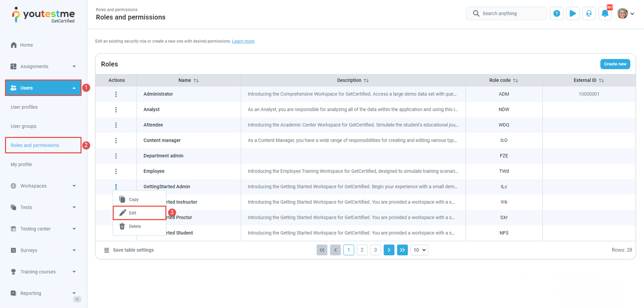
Task: Sort roles by Name column
Action: (196, 81)
